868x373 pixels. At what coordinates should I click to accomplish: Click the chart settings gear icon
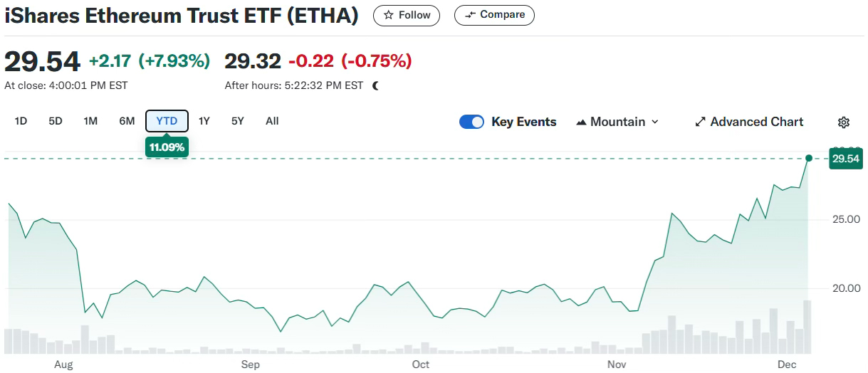click(844, 122)
